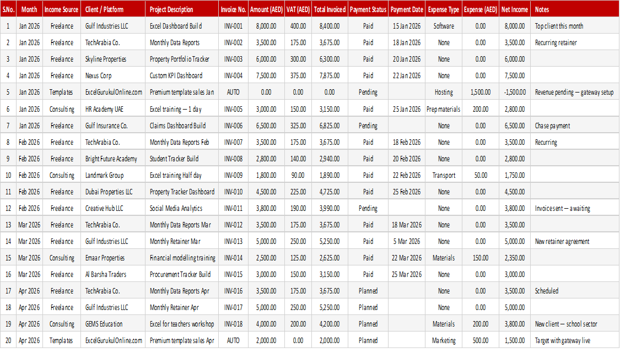
Task: Select invoice cell 'INV-010'
Action: coord(233,192)
